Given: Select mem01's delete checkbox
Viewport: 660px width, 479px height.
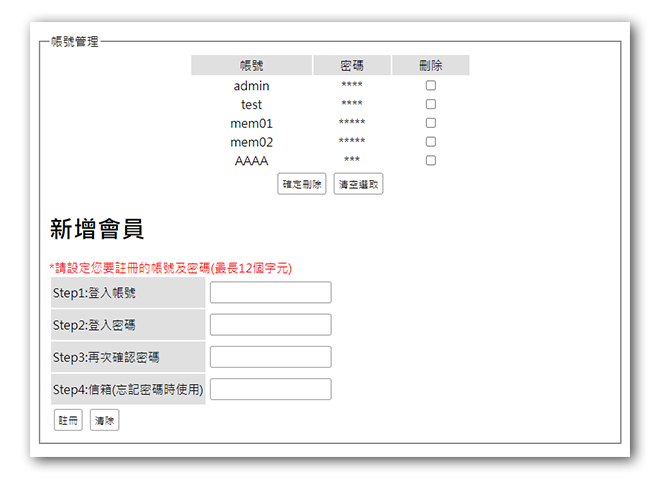Looking at the screenshot, I should pos(431,123).
